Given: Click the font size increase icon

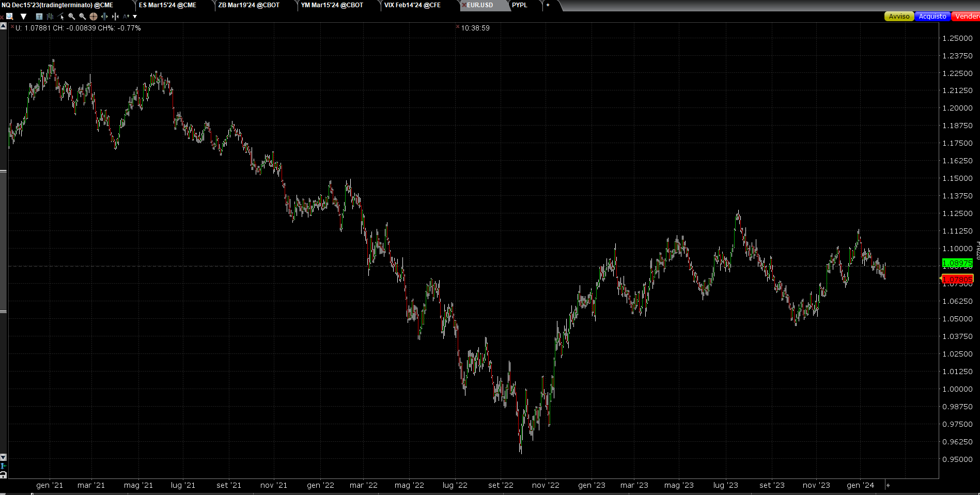Looking at the screenshot, I should coord(126,17).
